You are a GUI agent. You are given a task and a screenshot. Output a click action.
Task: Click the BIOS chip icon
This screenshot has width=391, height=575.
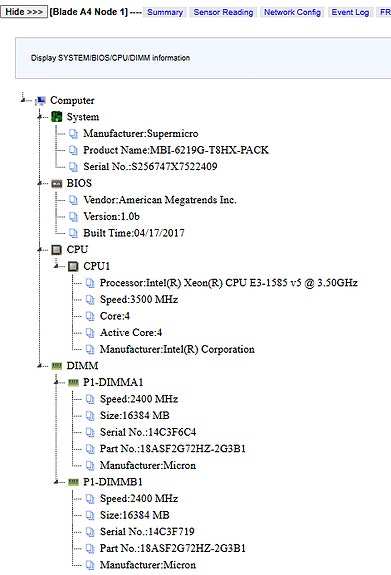tap(57, 183)
